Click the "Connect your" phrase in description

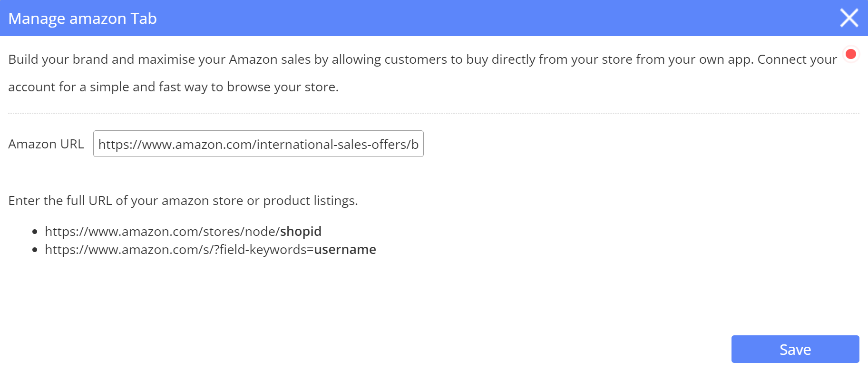click(797, 59)
